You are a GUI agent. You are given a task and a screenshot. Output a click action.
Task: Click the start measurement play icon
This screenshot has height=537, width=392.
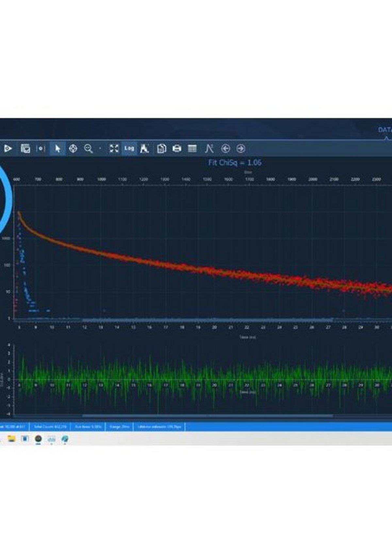(8, 149)
